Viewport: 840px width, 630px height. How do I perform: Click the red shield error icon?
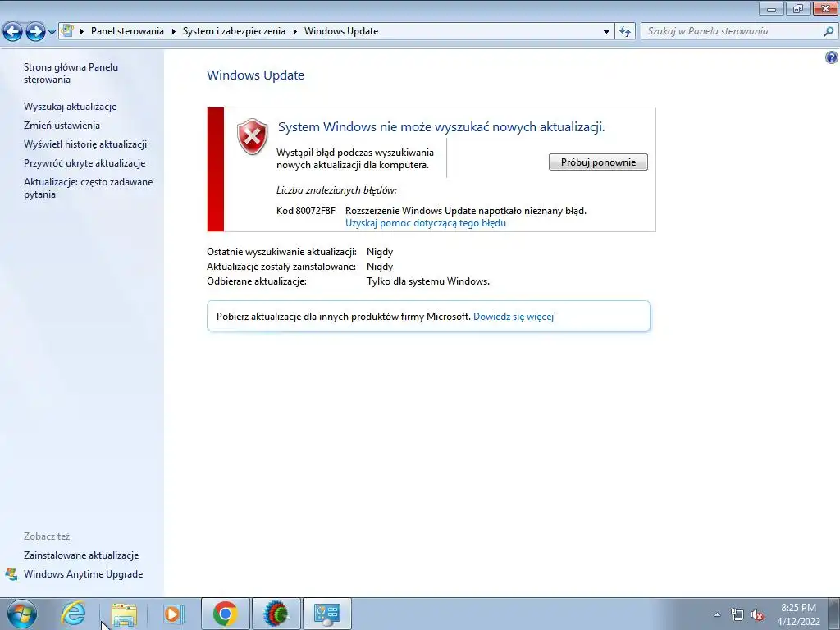[x=253, y=137]
